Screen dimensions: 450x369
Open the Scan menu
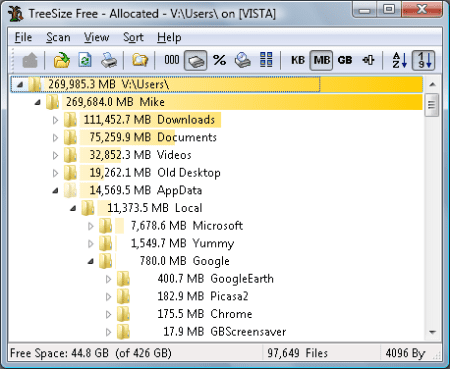(58, 37)
